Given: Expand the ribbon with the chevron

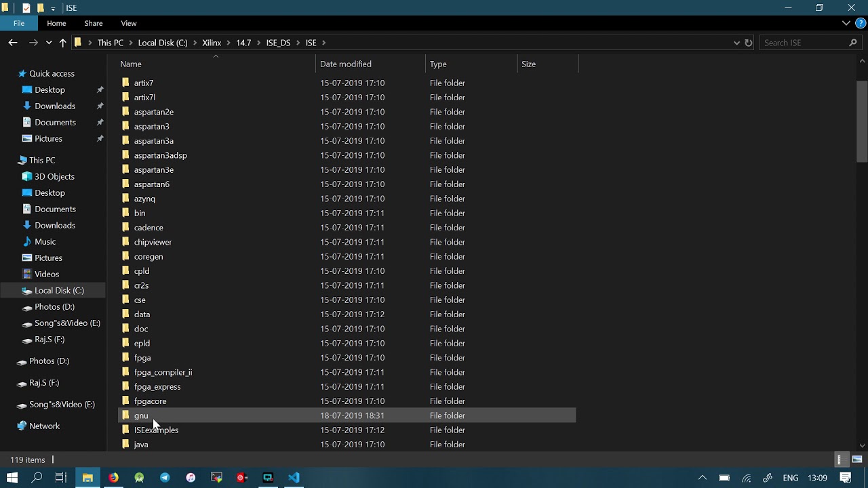Looking at the screenshot, I should coord(846,23).
